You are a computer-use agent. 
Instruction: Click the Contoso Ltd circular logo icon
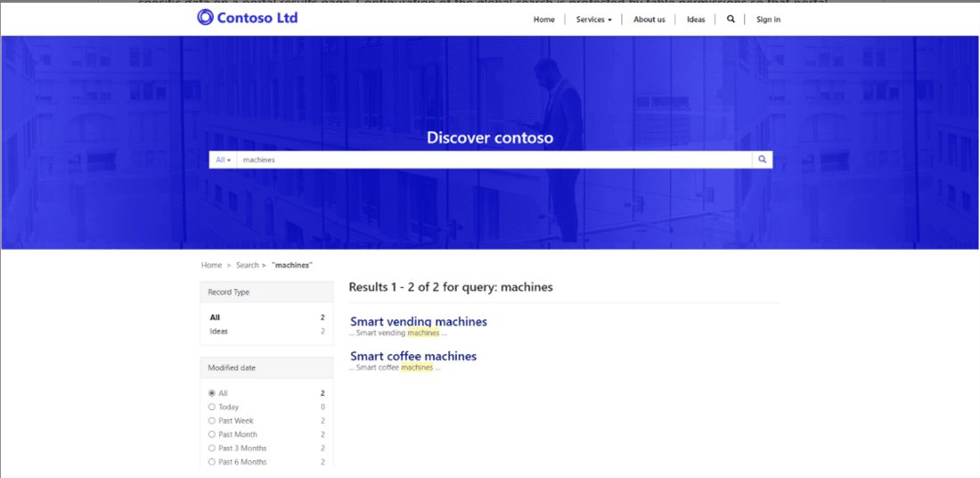click(205, 18)
